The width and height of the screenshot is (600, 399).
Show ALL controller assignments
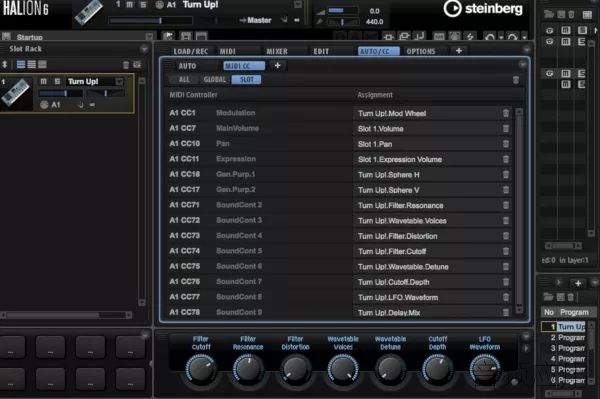point(184,80)
